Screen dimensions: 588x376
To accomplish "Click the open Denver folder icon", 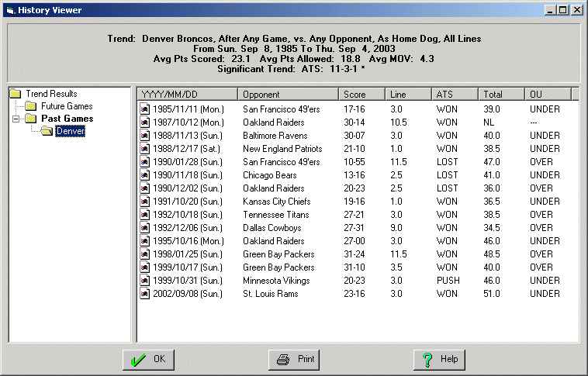I will [x=47, y=131].
